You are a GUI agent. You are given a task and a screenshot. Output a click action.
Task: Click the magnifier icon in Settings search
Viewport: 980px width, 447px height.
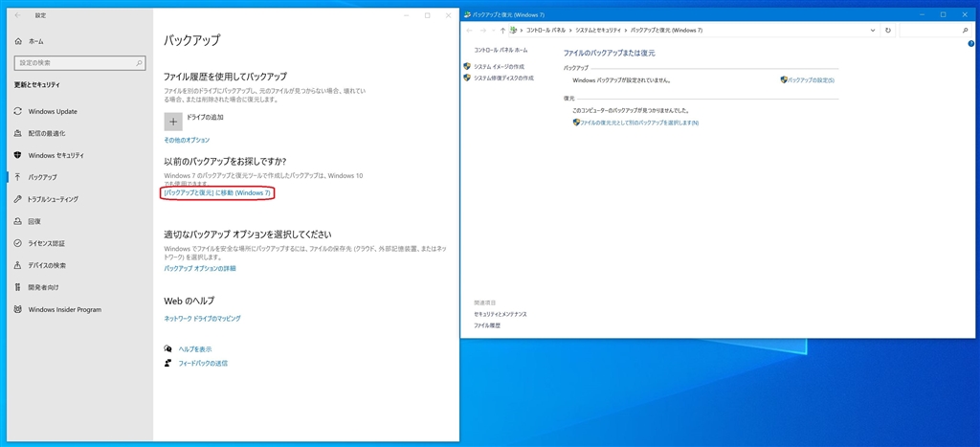click(x=139, y=63)
